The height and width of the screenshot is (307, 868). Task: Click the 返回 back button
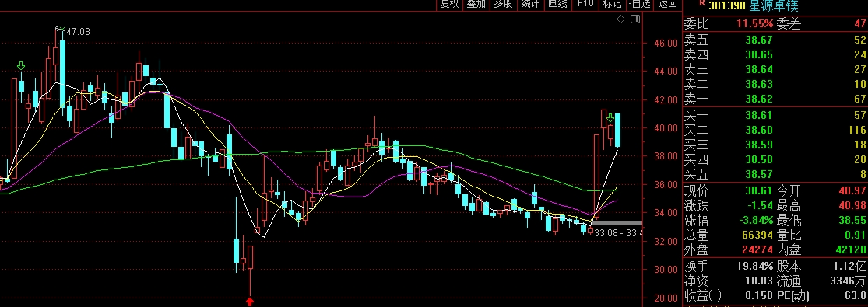click(667, 5)
